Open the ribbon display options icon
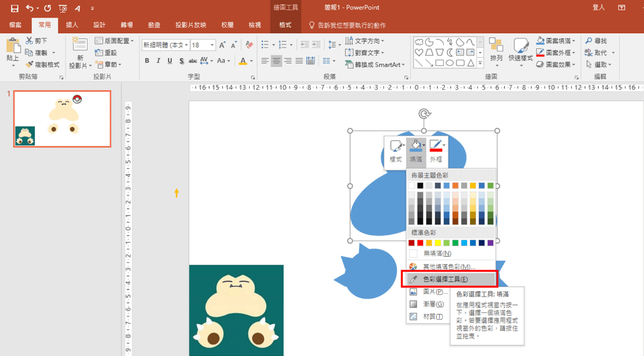The image size is (644, 356). click(621, 8)
